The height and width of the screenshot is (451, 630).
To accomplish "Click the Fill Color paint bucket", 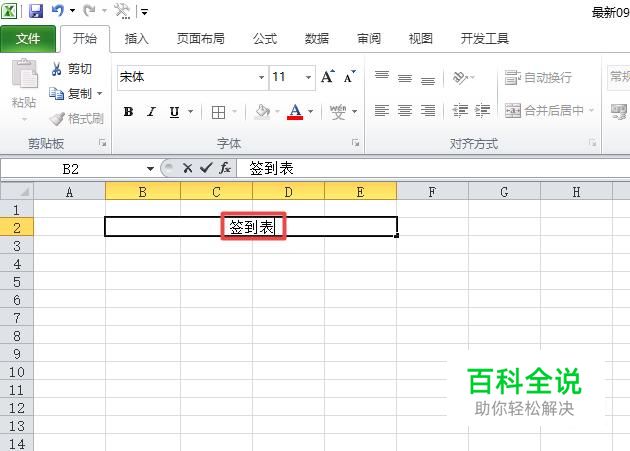I will pyautogui.click(x=262, y=112).
